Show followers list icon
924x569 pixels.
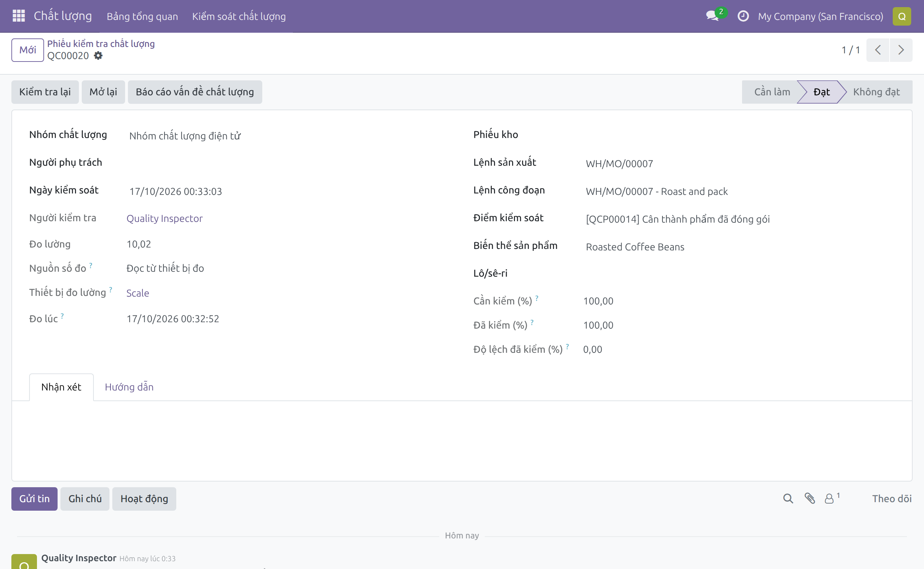832,498
